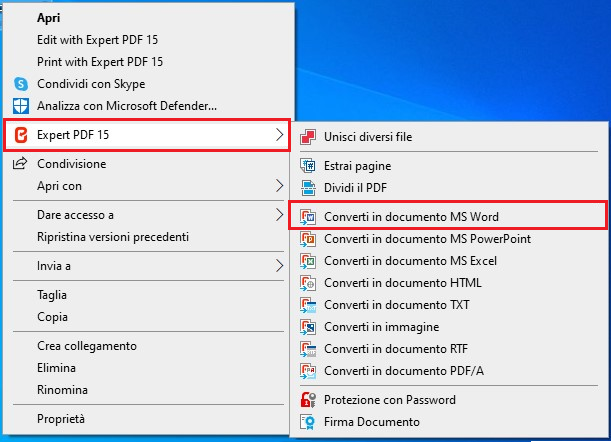Image resolution: width=611 pixels, height=442 pixels.
Task: Click the Skype icon beside Condividi con Skype
Action: 21,84
